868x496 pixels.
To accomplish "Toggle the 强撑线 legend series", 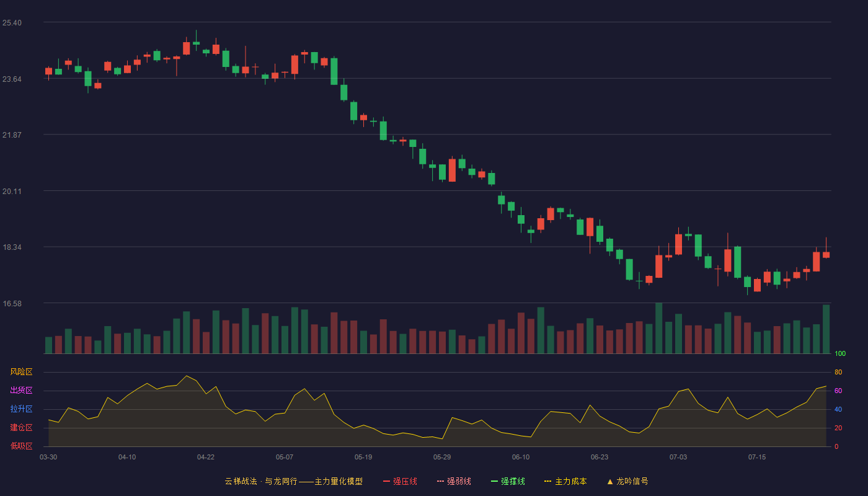I will click(x=508, y=481).
